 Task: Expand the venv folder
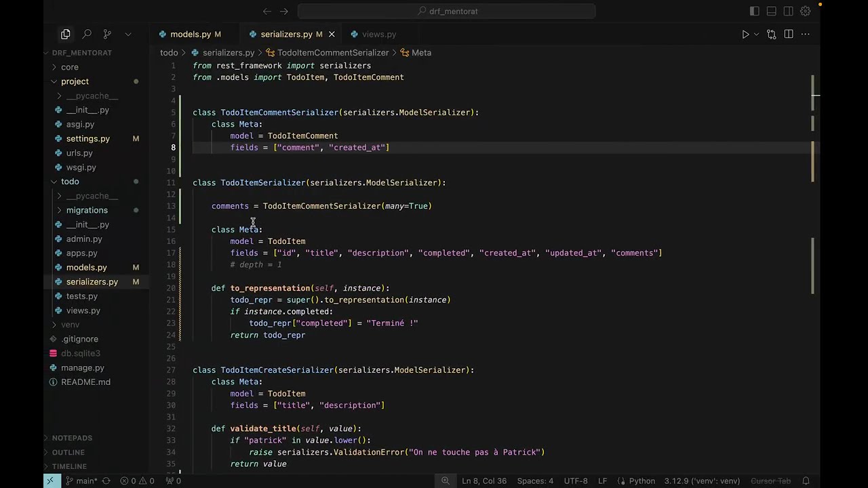(71, 325)
